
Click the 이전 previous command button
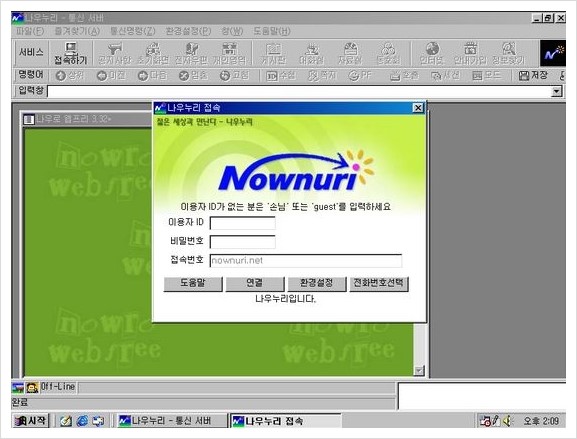pos(111,75)
